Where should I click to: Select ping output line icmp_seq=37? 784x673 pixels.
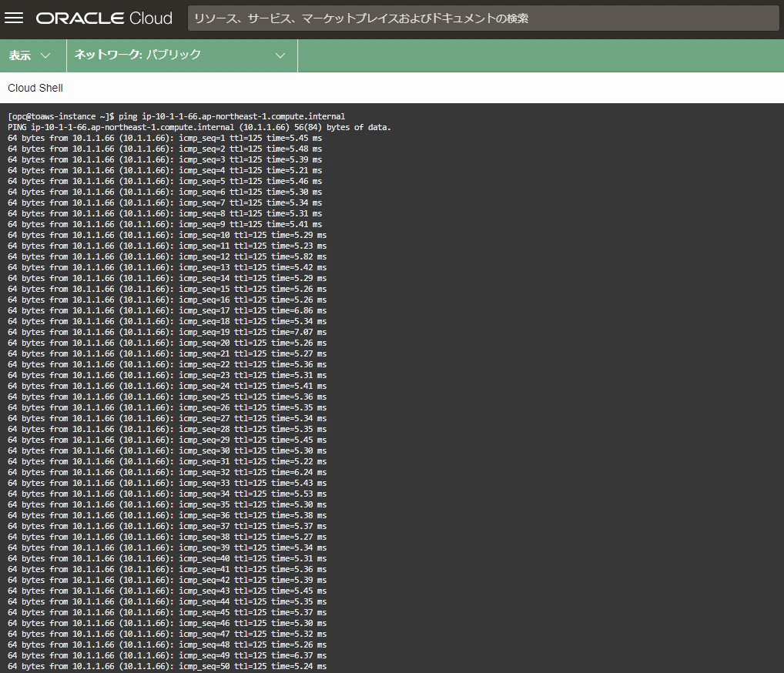point(167,526)
